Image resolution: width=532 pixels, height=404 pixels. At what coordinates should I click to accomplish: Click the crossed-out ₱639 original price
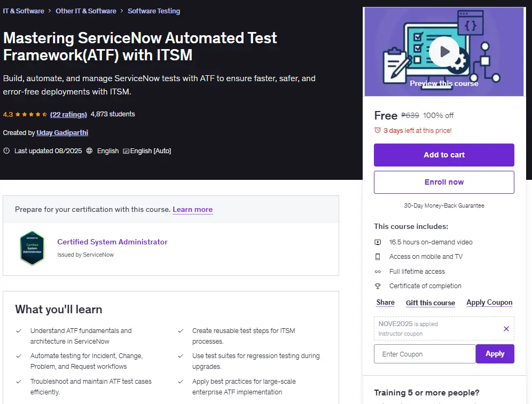(x=410, y=115)
